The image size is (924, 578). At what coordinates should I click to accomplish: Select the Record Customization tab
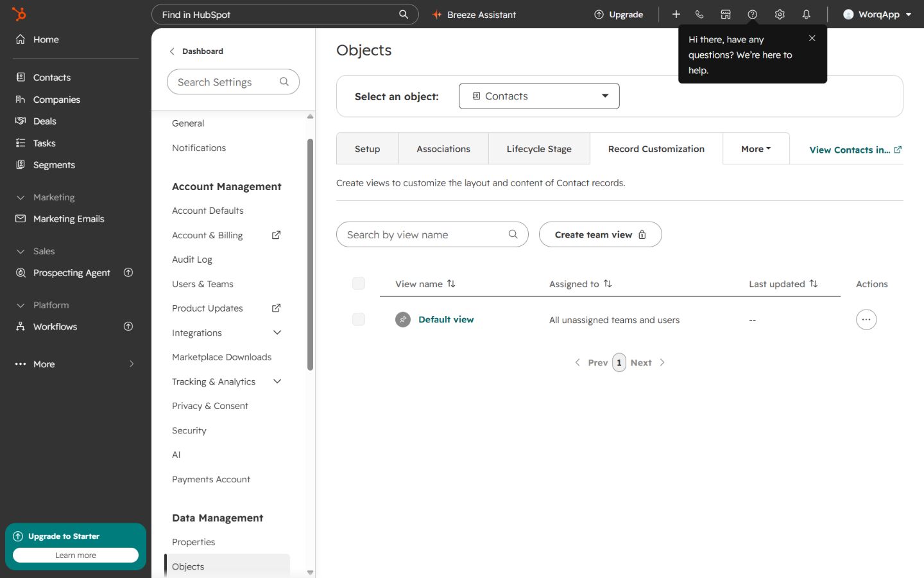(656, 148)
